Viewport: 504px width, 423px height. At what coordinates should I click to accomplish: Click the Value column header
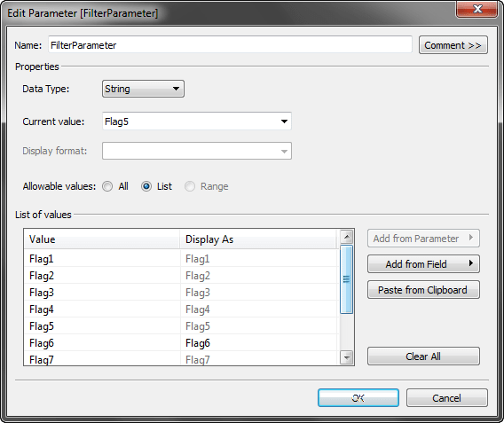(x=101, y=239)
